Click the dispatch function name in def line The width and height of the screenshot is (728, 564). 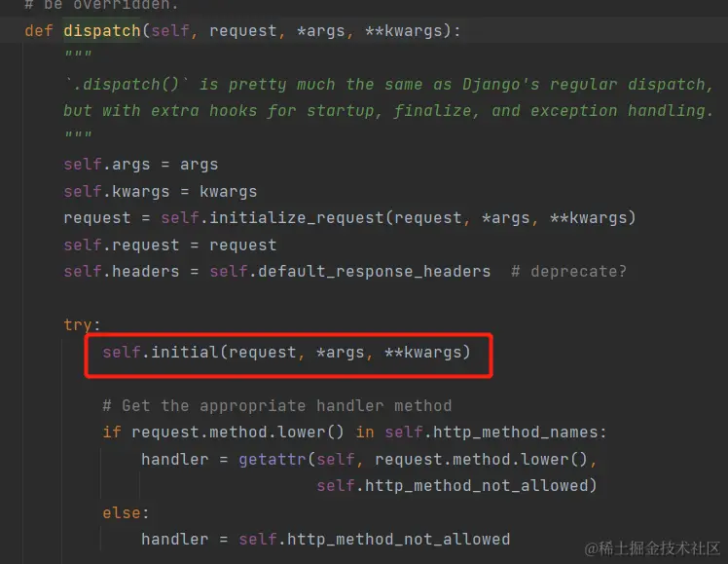(101, 30)
